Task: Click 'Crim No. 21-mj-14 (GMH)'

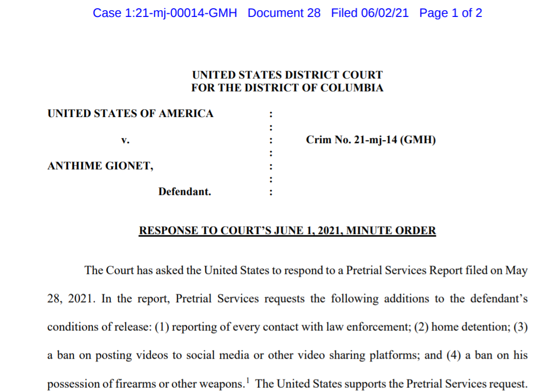Action: [x=371, y=140]
